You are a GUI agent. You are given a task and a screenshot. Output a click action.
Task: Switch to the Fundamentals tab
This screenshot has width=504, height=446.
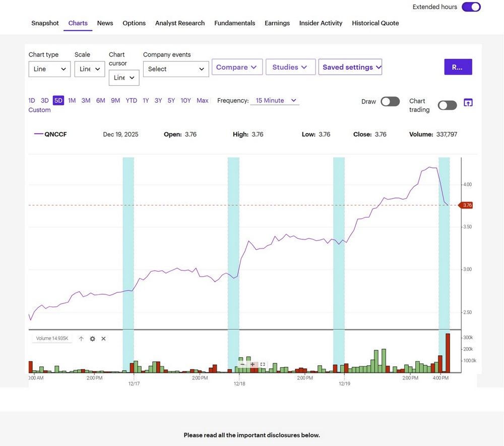click(x=234, y=23)
